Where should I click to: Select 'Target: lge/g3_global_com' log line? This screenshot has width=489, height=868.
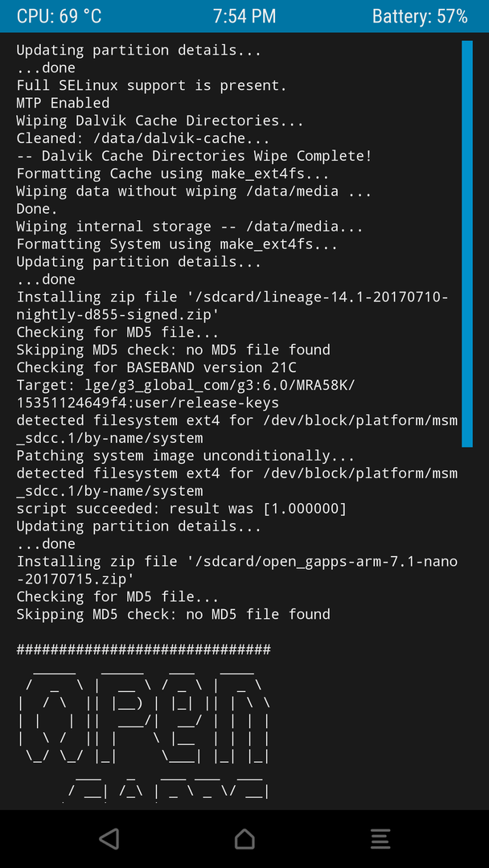(x=186, y=394)
